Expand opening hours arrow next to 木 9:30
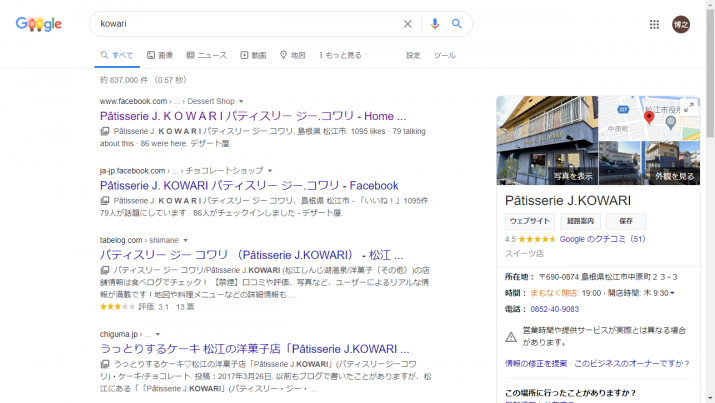This screenshot has height=403, width=715. point(672,293)
